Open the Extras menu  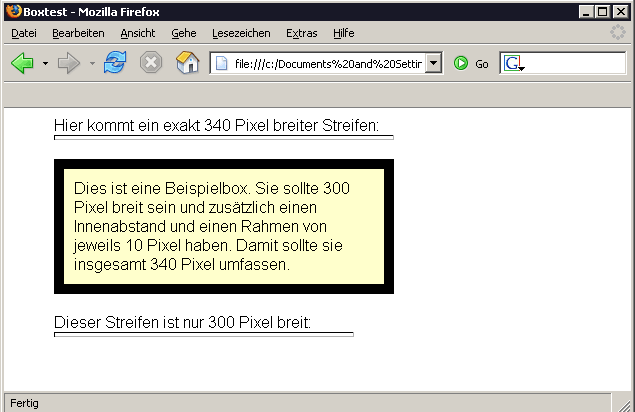(x=301, y=33)
